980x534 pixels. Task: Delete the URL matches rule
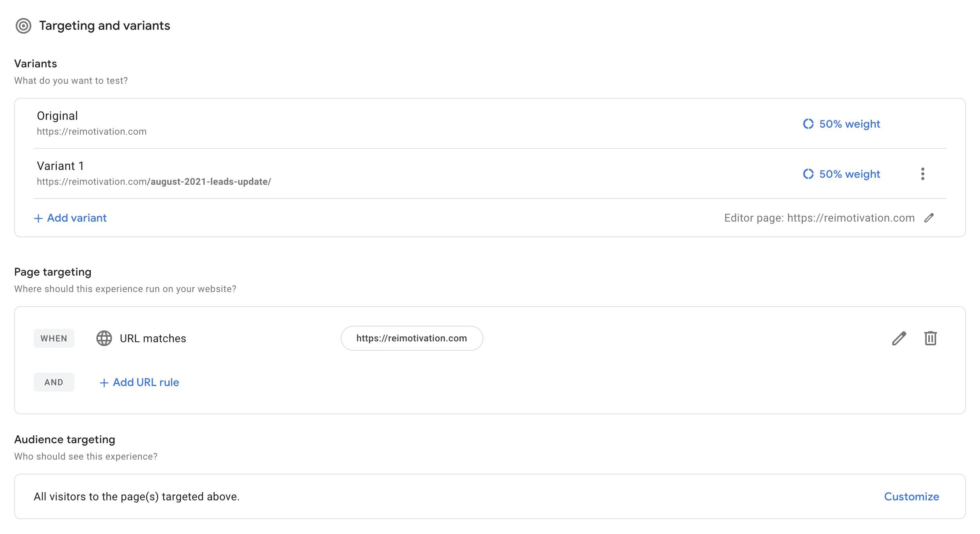click(930, 338)
